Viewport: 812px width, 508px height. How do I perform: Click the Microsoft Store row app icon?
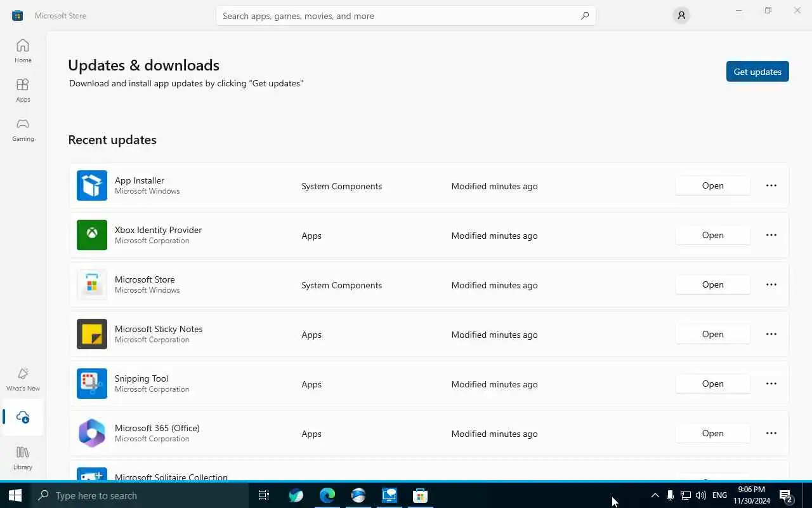coord(92,284)
